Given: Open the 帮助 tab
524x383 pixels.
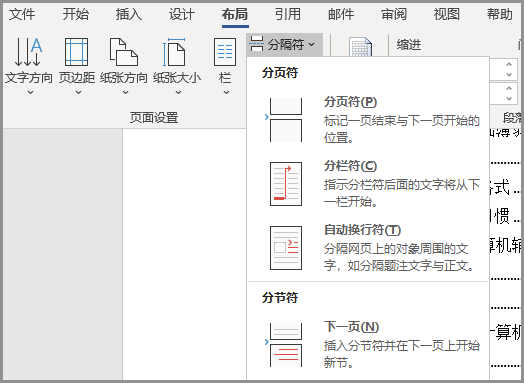Looking at the screenshot, I should click(500, 14).
